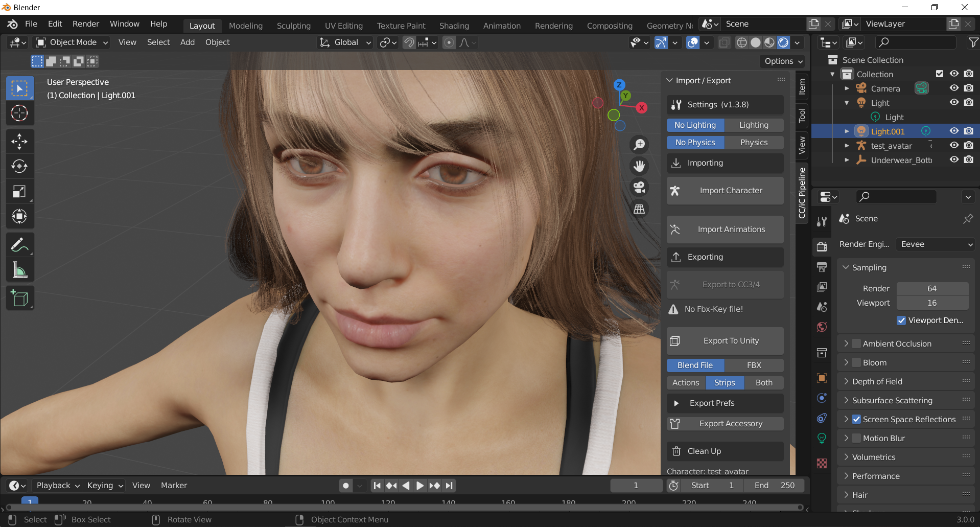
Task: Select the Cursor tool in toolbar
Action: click(19, 113)
